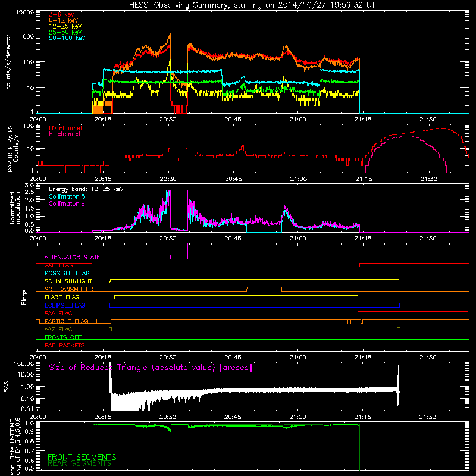Viewport: 476px width, 476px height.
Task: Select the yellow '12-25 keV' legend label
Action: pos(65,26)
